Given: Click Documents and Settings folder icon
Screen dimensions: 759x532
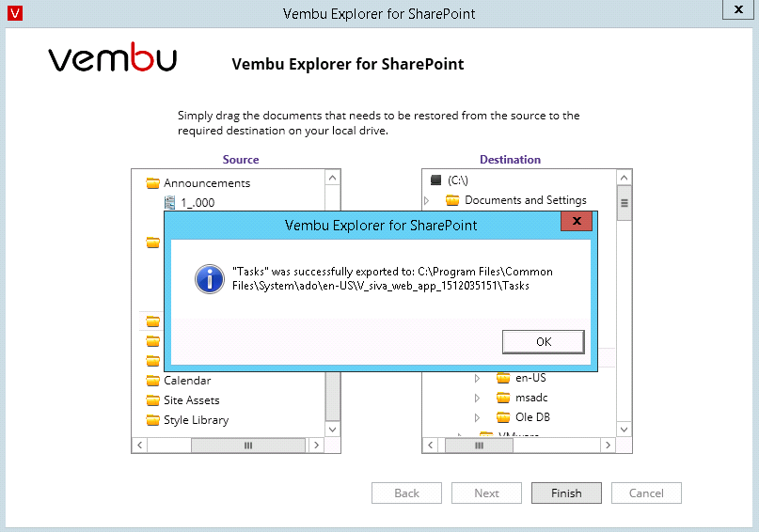Looking at the screenshot, I should pos(452,200).
